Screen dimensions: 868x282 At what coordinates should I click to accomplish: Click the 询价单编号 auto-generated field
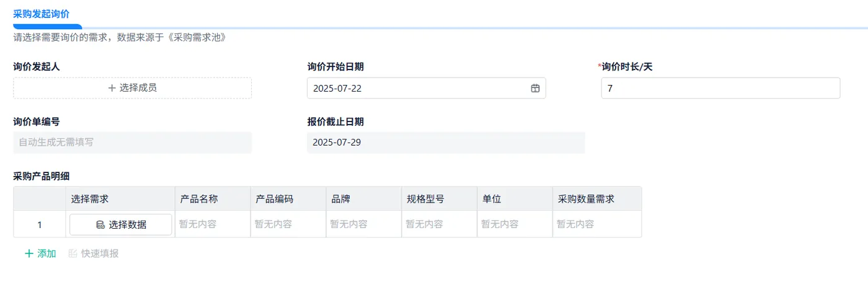[x=132, y=143]
